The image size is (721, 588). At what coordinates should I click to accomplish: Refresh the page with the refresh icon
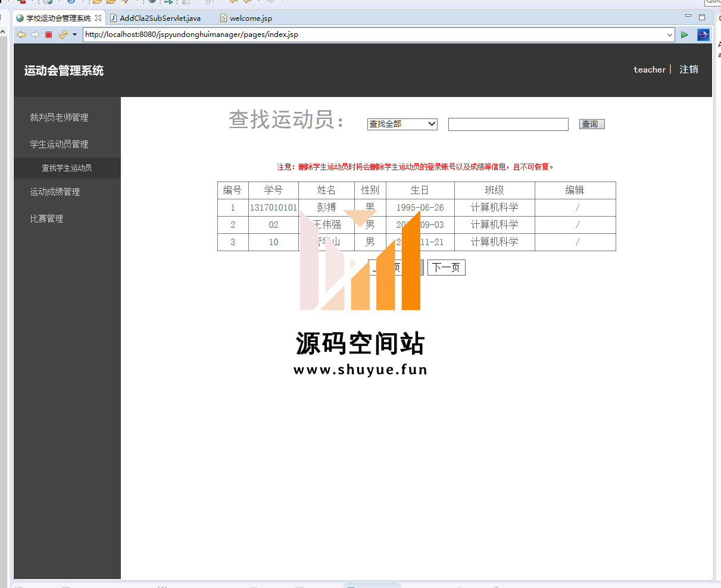[63, 35]
